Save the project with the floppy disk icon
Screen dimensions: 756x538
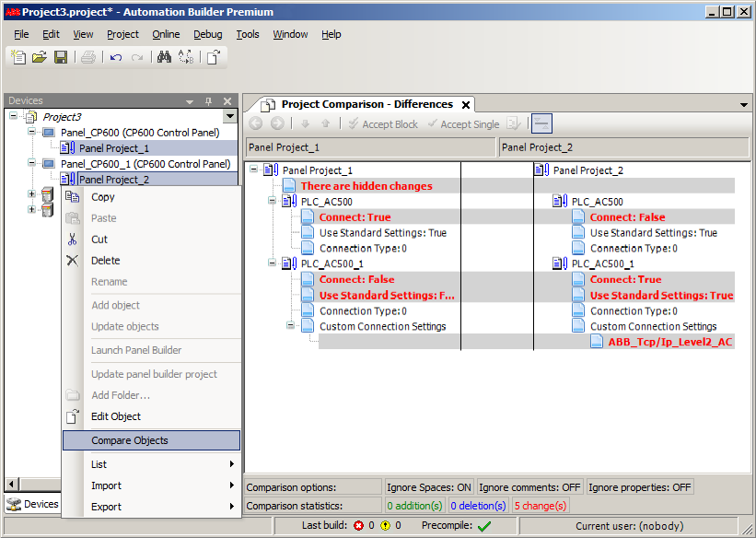61,57
